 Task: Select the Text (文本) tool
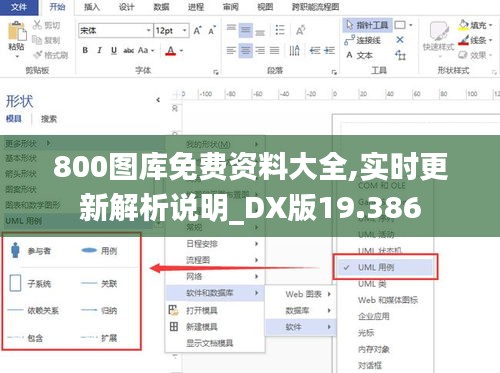pos(359,55)
